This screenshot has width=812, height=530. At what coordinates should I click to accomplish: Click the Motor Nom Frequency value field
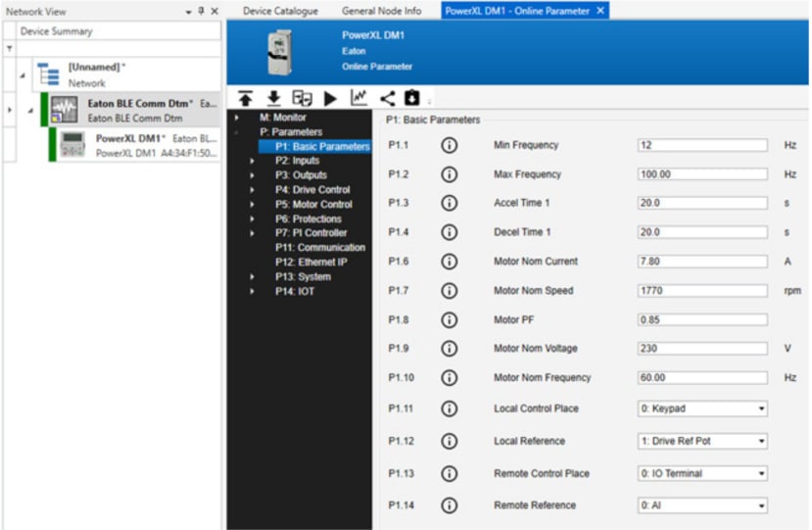click(x=702, y=378)
